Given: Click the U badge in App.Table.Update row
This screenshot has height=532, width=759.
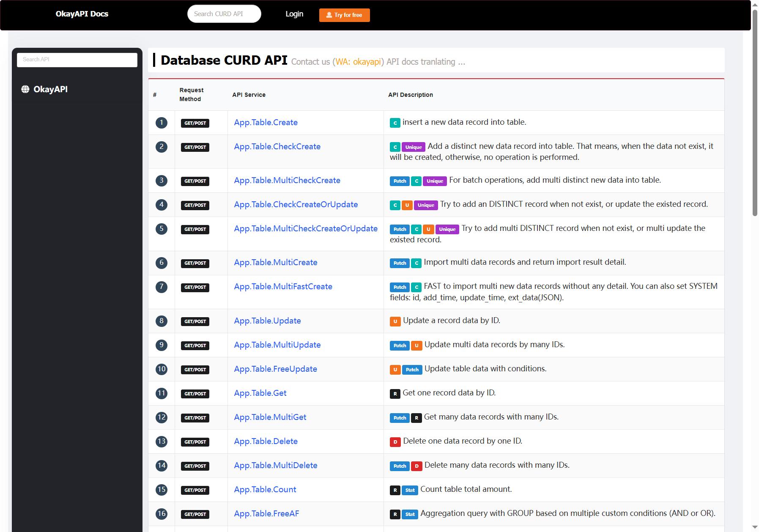Looking at the screenshot, I should [395, 321].
